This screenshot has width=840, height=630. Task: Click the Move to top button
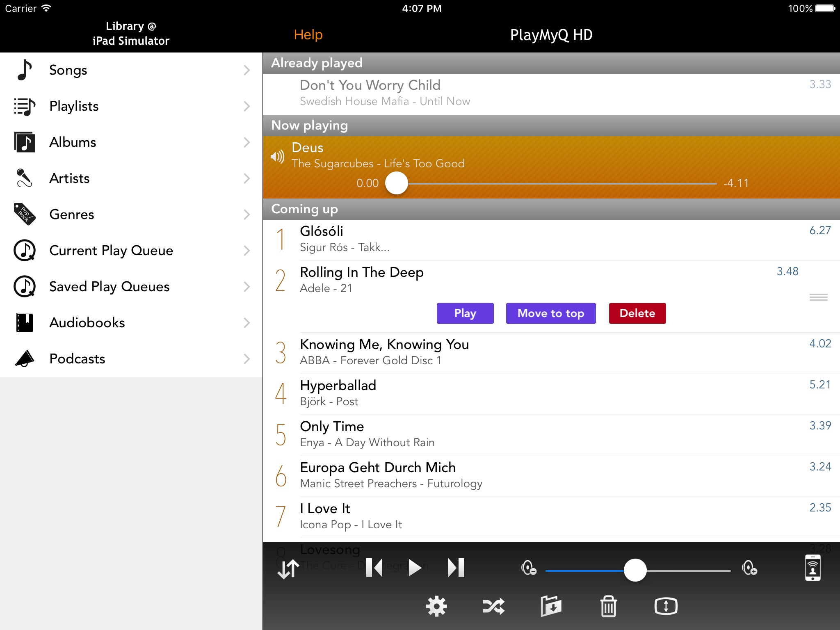550,313
